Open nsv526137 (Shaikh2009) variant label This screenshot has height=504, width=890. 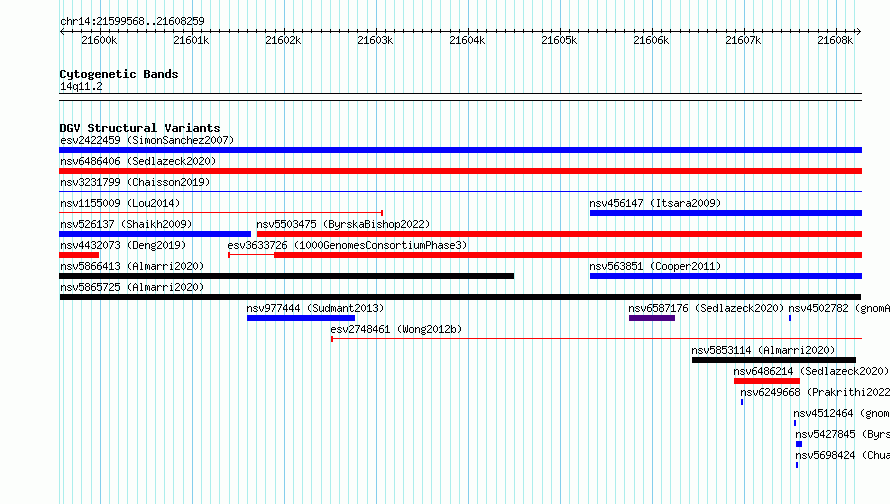[126, 224]
